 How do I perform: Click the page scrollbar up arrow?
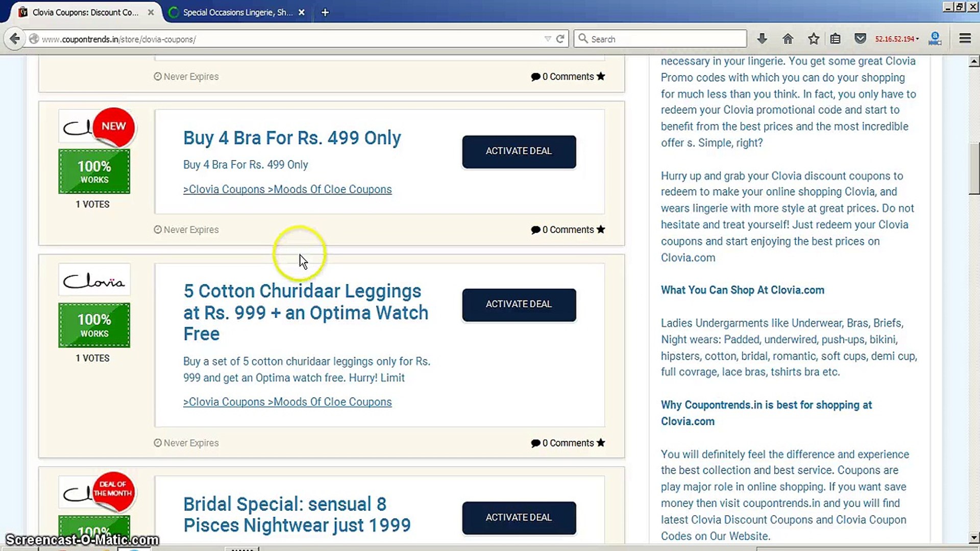pos(974,62)
